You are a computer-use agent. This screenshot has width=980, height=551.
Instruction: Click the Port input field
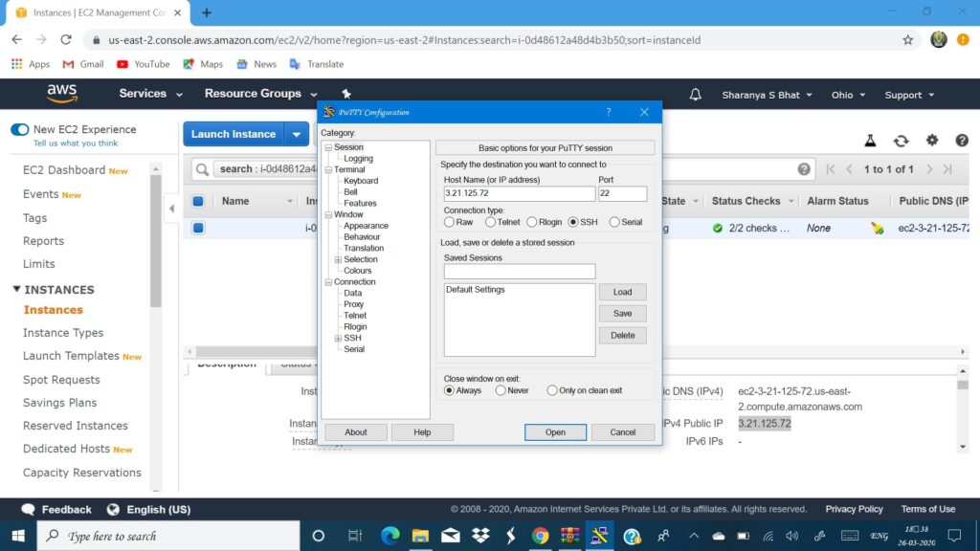622,193
